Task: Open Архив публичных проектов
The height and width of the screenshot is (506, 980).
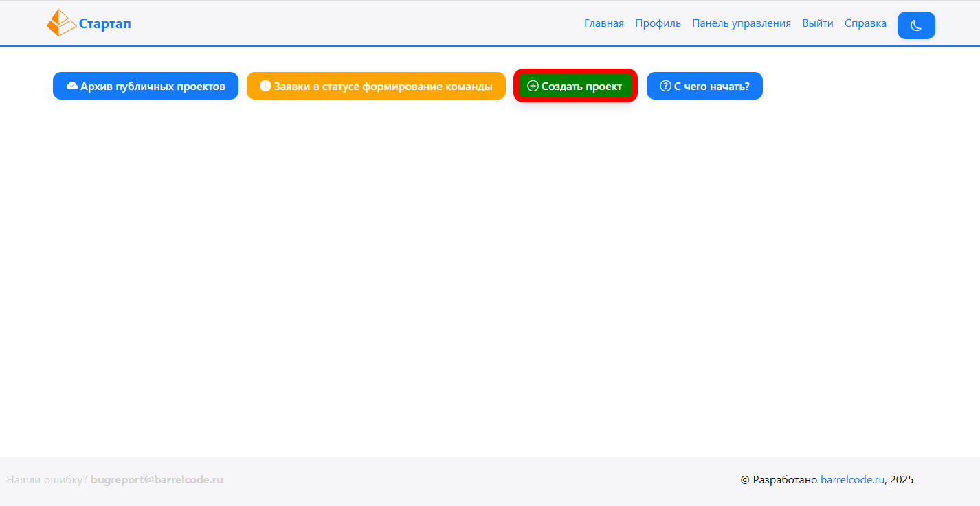Action: point(146,86)
